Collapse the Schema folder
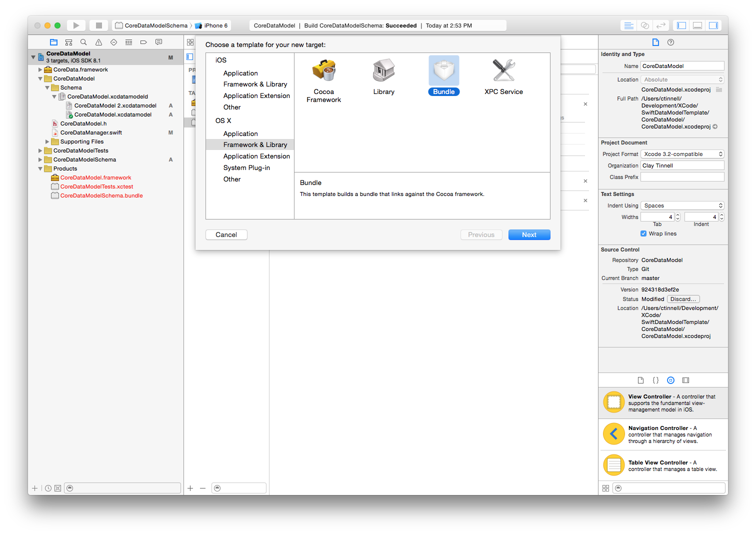 tap(47, 88)
